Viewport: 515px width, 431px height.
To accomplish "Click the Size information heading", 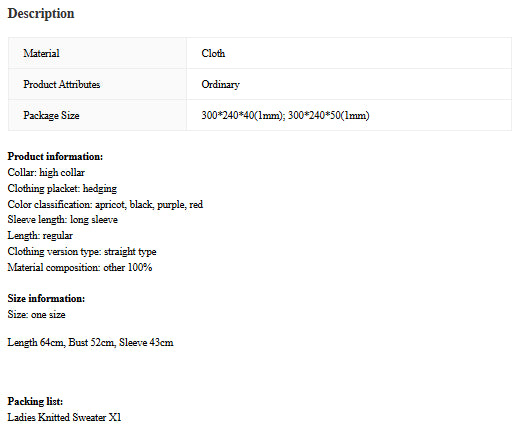I will 46,298.
